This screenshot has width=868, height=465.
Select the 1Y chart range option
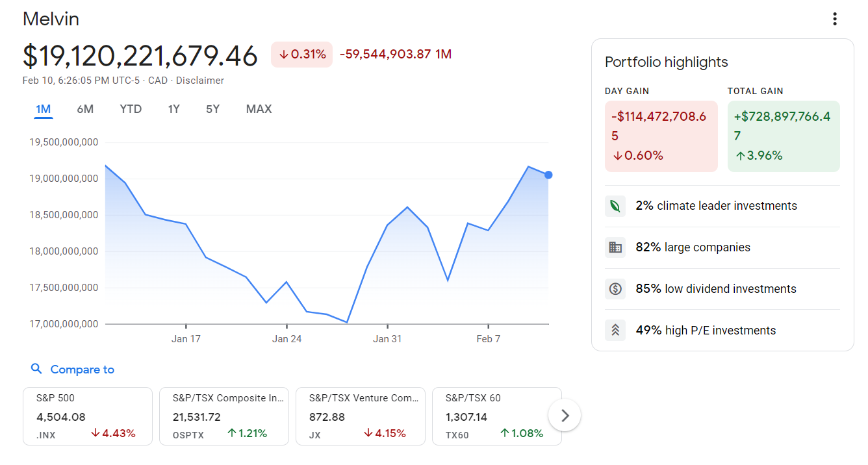click(173, 108)
